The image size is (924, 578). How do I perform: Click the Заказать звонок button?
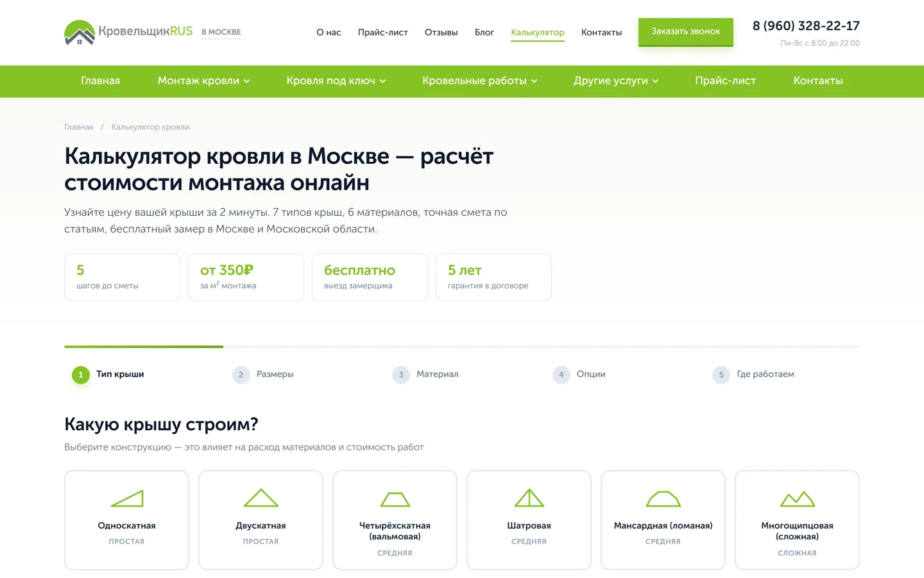(686, 31)
